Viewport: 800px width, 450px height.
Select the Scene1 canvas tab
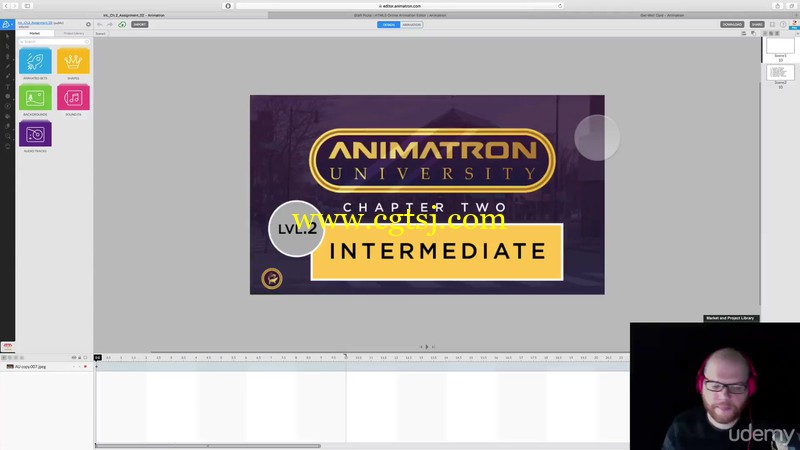pyautogui.click(x=101, y=34)
